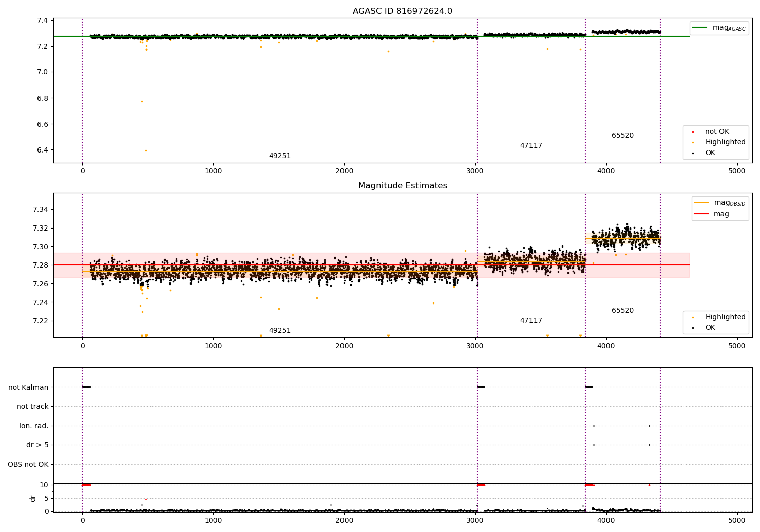Click the 'not OK' legend entry
Viewport: 760px width, 532px height.
point(717,132)
